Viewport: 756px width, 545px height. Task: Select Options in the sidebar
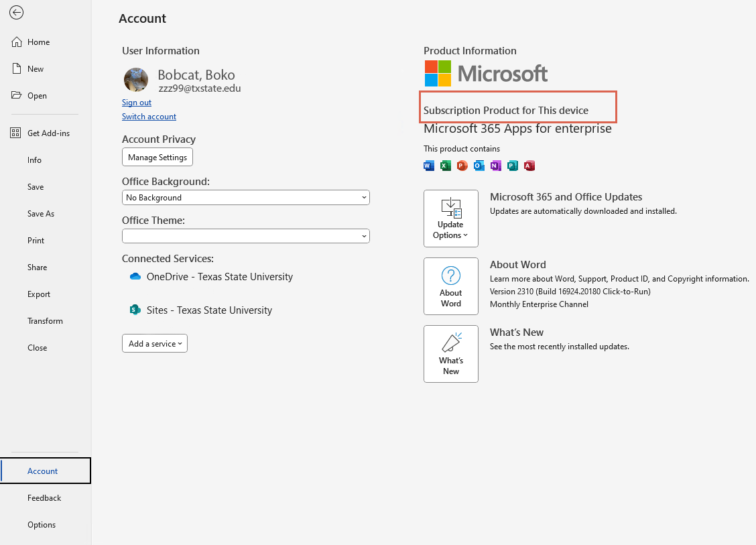pyautogui.click(x=42, y=525)
